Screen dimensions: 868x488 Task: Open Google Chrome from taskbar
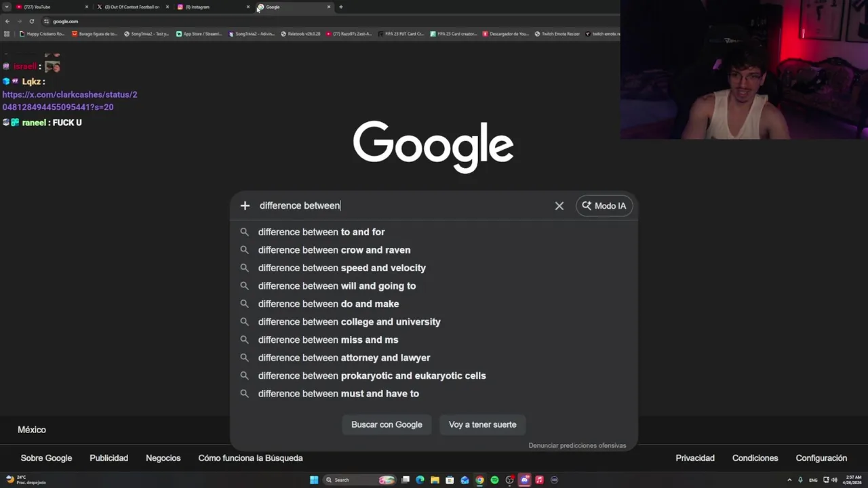coord(479,480)
